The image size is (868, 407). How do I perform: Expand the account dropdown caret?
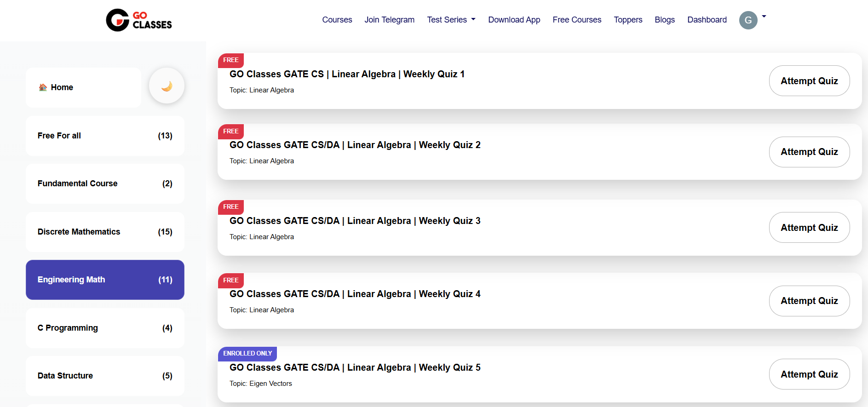point(764,17)
